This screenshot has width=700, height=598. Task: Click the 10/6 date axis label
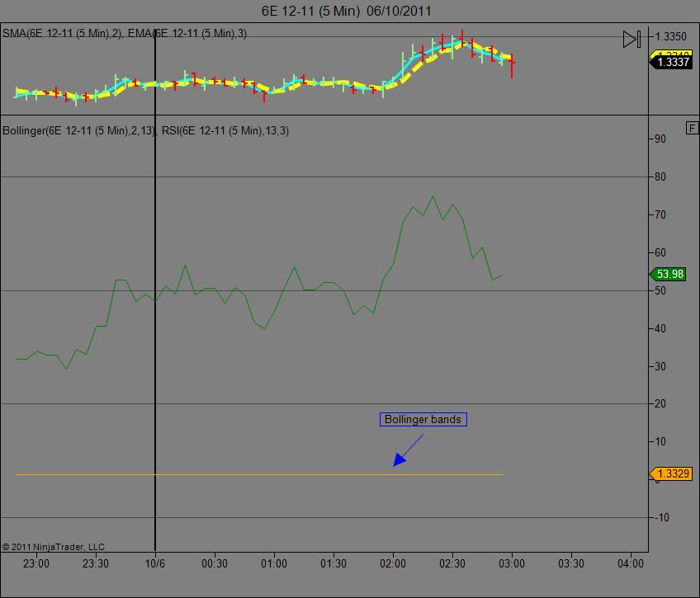tap(155, 563)
